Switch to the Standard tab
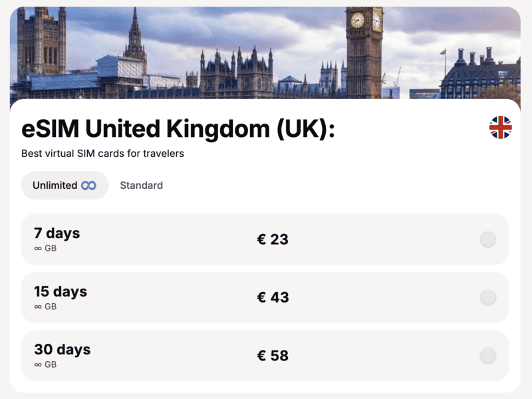The height and width of the screenshot is (399, 532). tap(141, 186)
